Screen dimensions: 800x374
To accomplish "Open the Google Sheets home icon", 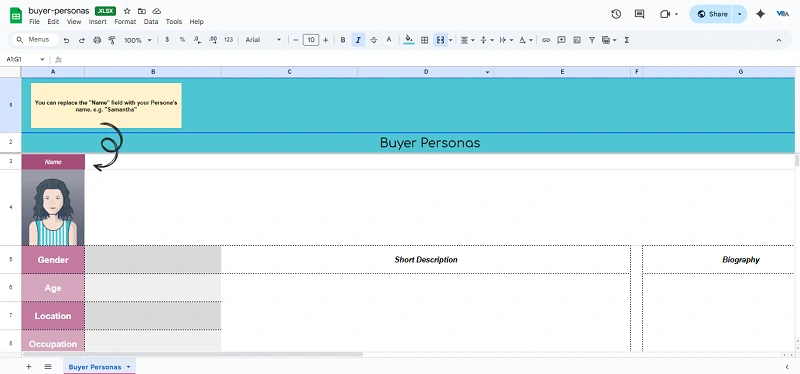I will tap(16, 15).
